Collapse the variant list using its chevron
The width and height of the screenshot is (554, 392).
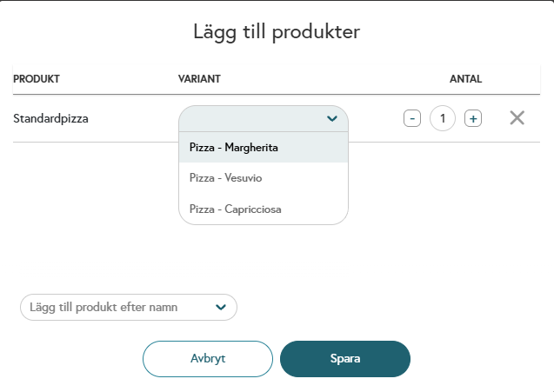click(x=331, y=119)
